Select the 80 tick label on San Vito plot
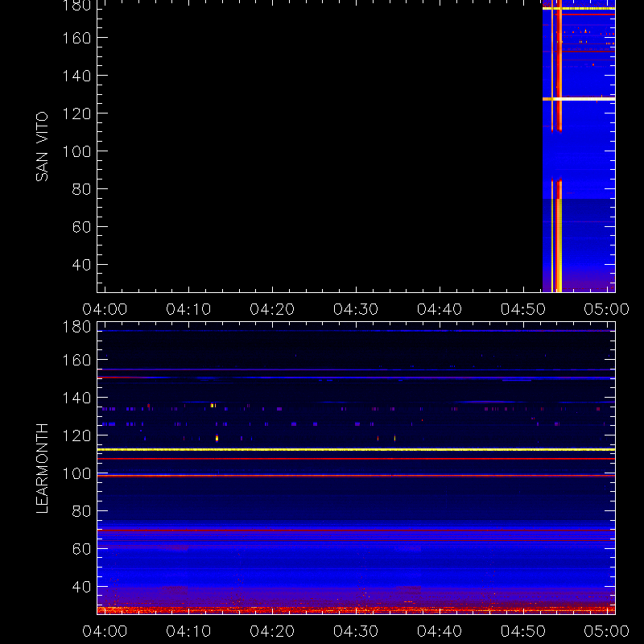This screenshot has width=644, height=644. pyautogui.click(x=81, y=189)
